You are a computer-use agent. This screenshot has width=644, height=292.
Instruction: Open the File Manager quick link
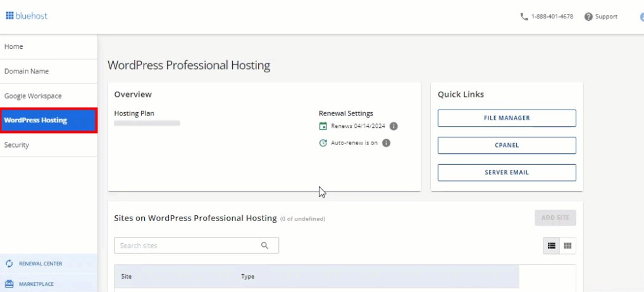(x=507, y=118)
